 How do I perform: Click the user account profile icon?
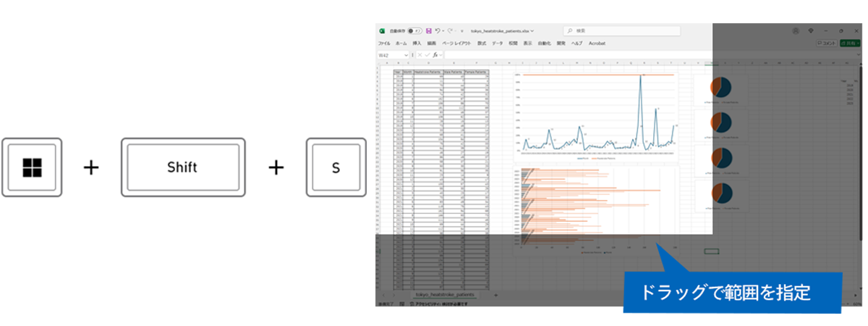pyautogui.click(x=796, y=31)
